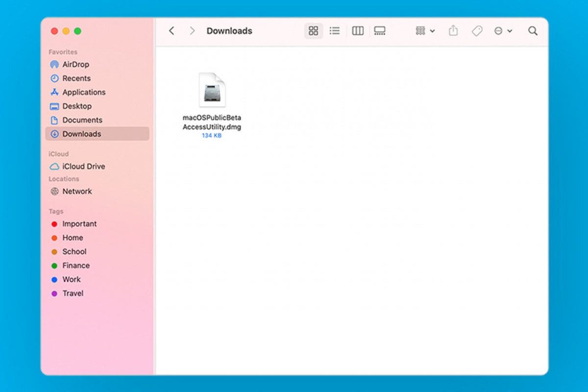The width and height of the screenshot is (588, 392).
Task: Open iCloud Drive from the sidebar
Action: coord(83,167)
